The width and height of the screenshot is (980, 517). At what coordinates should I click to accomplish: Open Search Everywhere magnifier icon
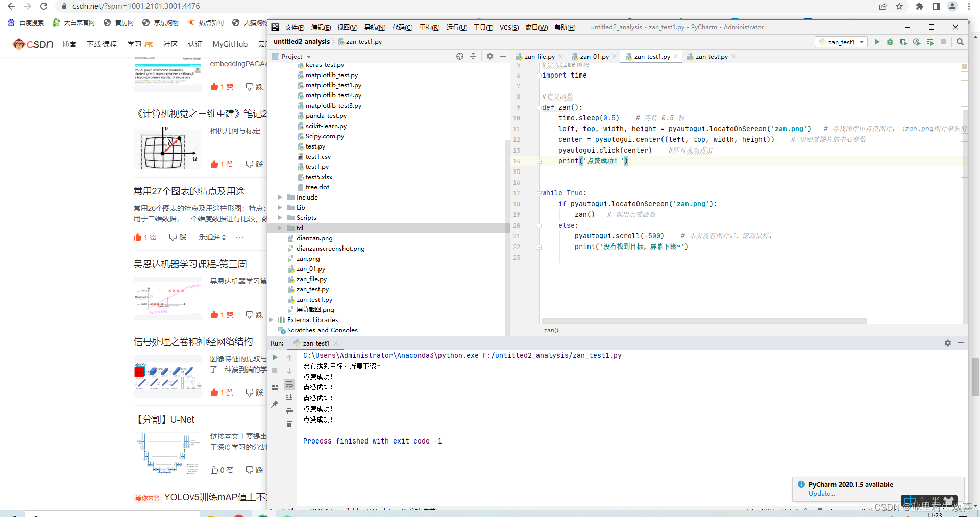click(x=960, y=42)
